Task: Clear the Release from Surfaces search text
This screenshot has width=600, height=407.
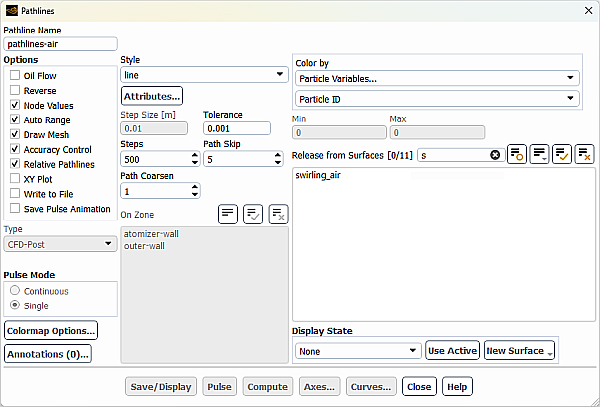Action: [x=494, y=155]
